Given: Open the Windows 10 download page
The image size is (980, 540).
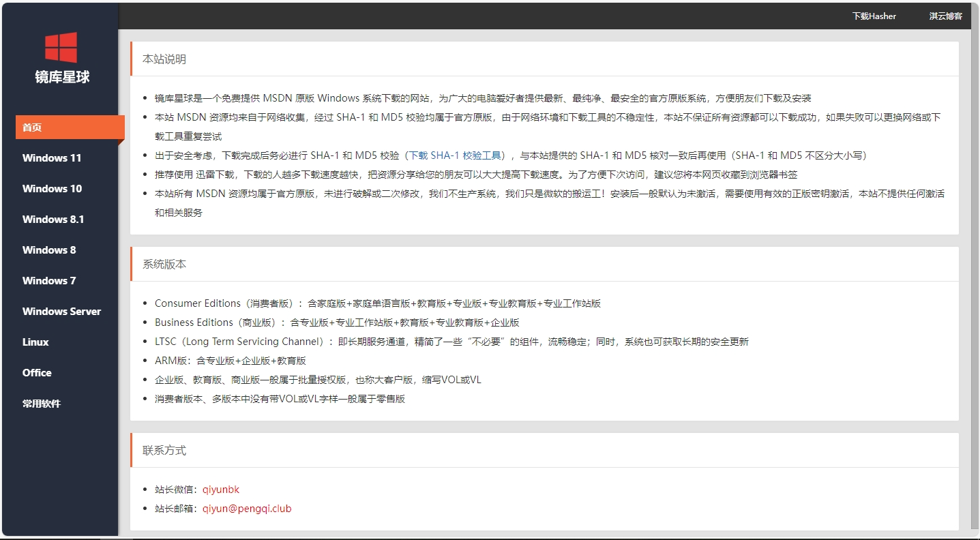Looking at the screenshot, I should (x=52, y=188).
